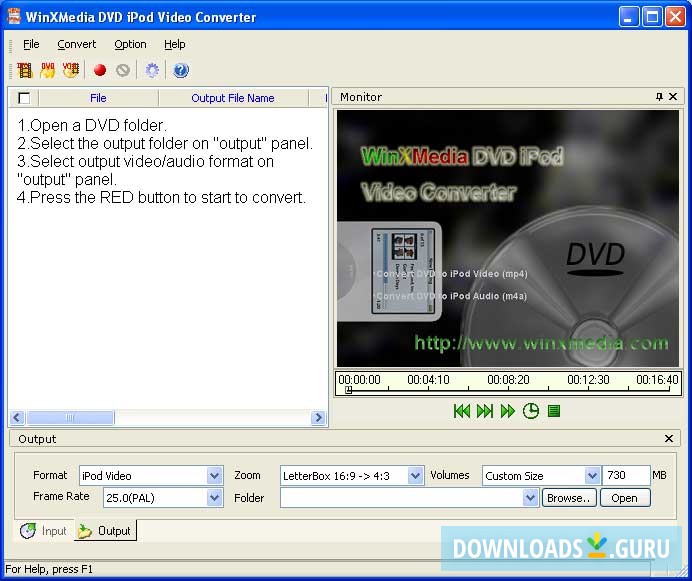The height and width of the screenshot is (581, 692).
Task: Click the Open folder button
Action: 625,498
